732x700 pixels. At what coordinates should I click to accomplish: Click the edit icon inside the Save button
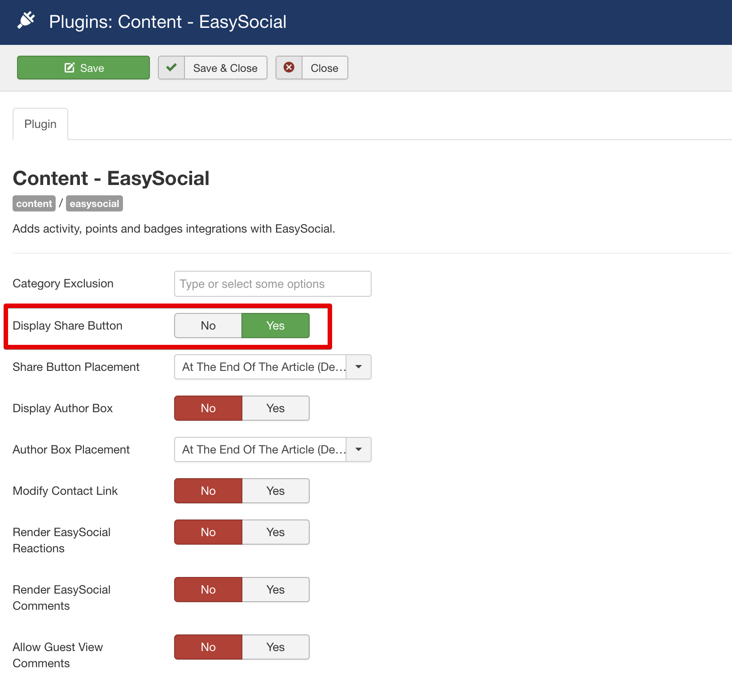pyautogui.click(x=70, y=68)
